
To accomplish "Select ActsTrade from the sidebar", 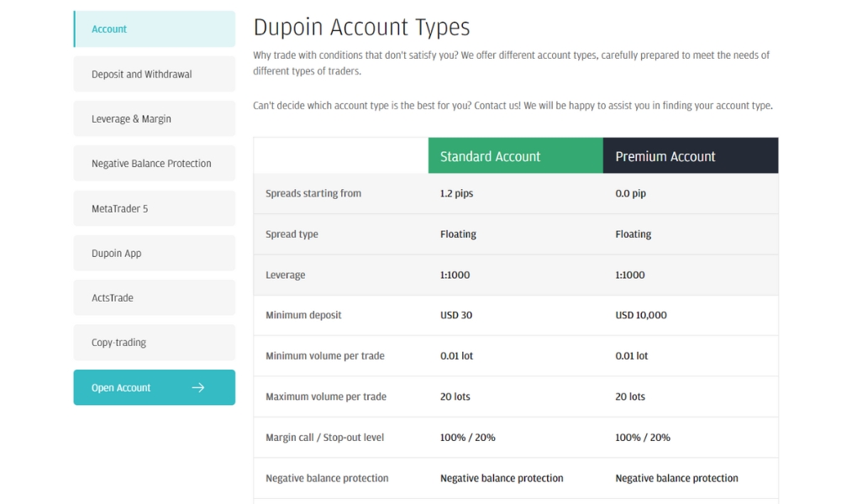I will pos(154,297).
